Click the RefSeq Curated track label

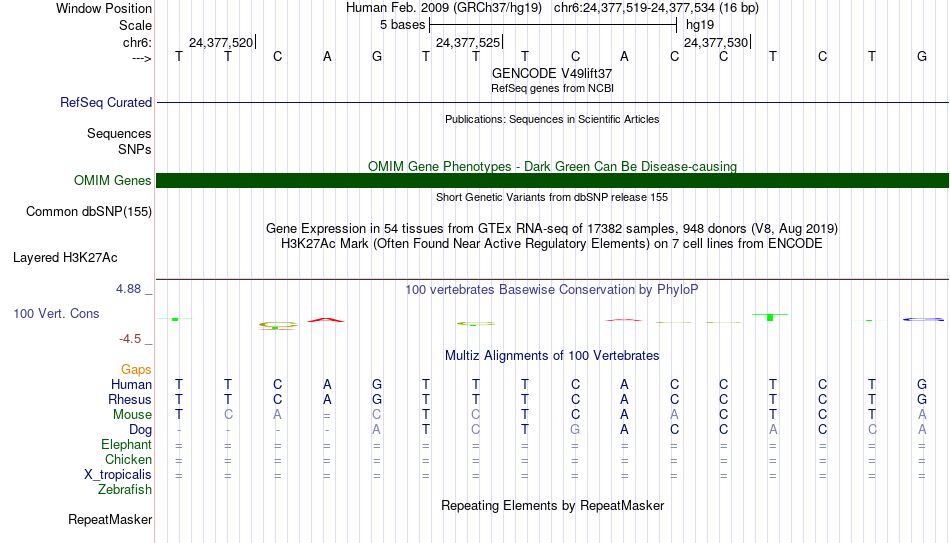105,102
